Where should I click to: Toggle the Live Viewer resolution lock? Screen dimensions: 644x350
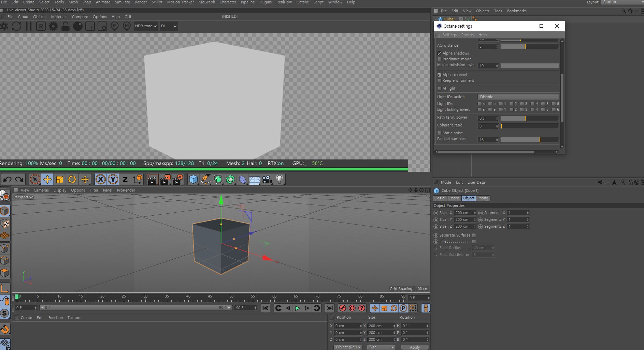pos(66,26)
